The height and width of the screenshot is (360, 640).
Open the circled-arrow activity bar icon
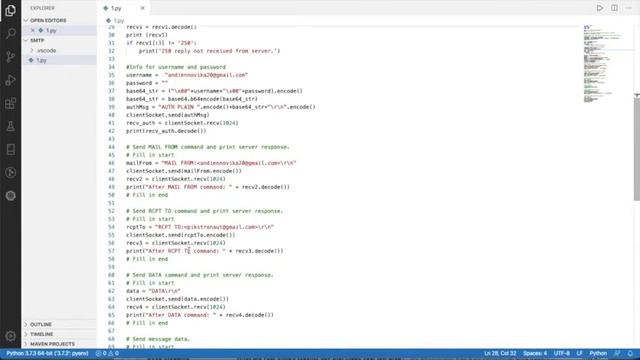point(11,173)
